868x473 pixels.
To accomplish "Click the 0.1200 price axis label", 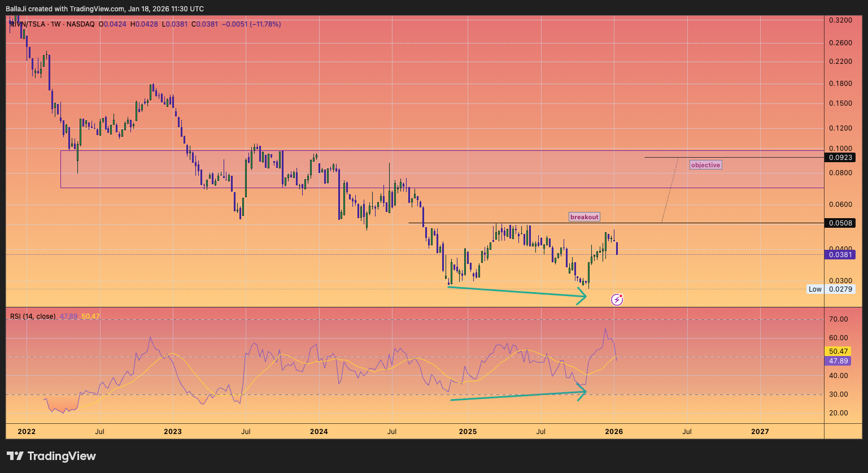I will click(x=840, y=128).
